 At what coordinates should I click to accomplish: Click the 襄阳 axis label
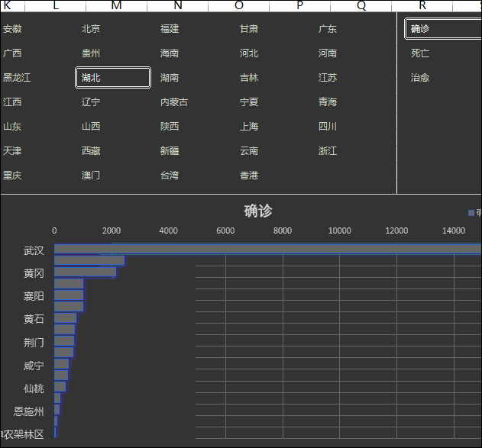[34, 296]
